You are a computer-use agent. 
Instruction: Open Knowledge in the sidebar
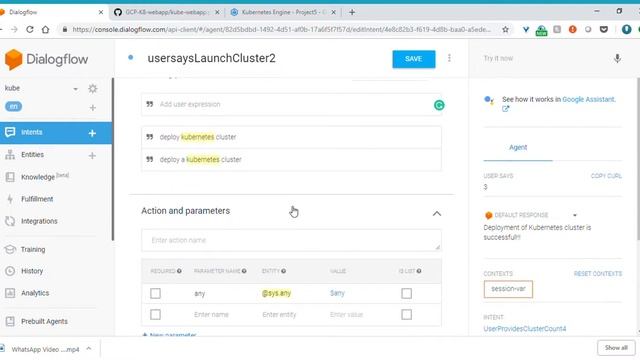38,177
